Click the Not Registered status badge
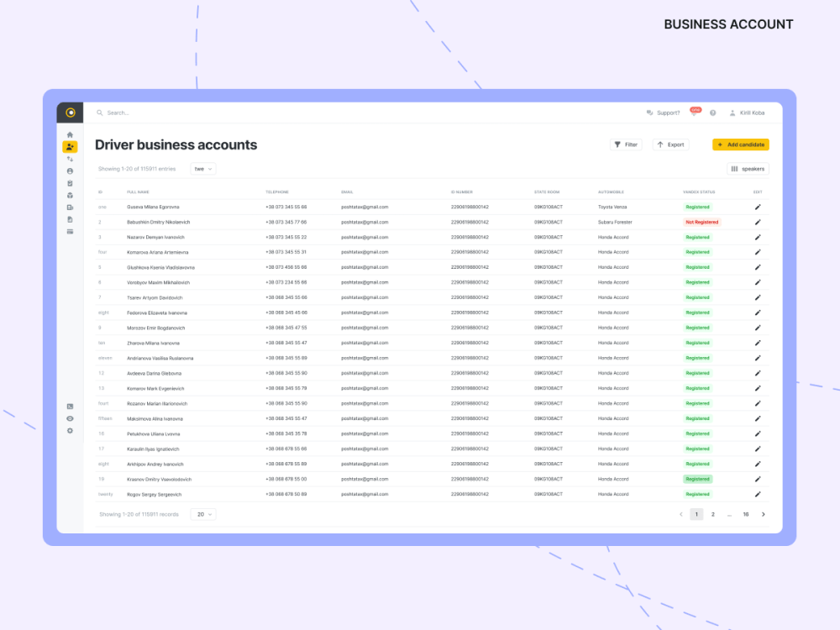 pos(701,222)
